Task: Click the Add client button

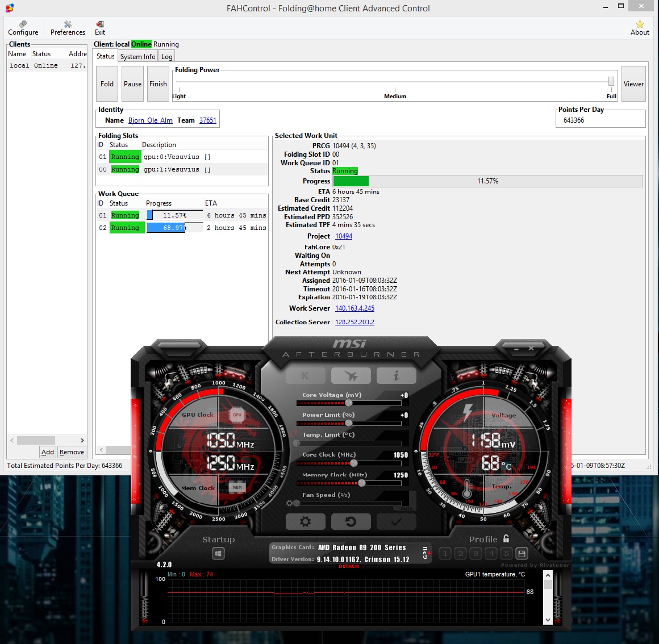Action: (48, 452)
